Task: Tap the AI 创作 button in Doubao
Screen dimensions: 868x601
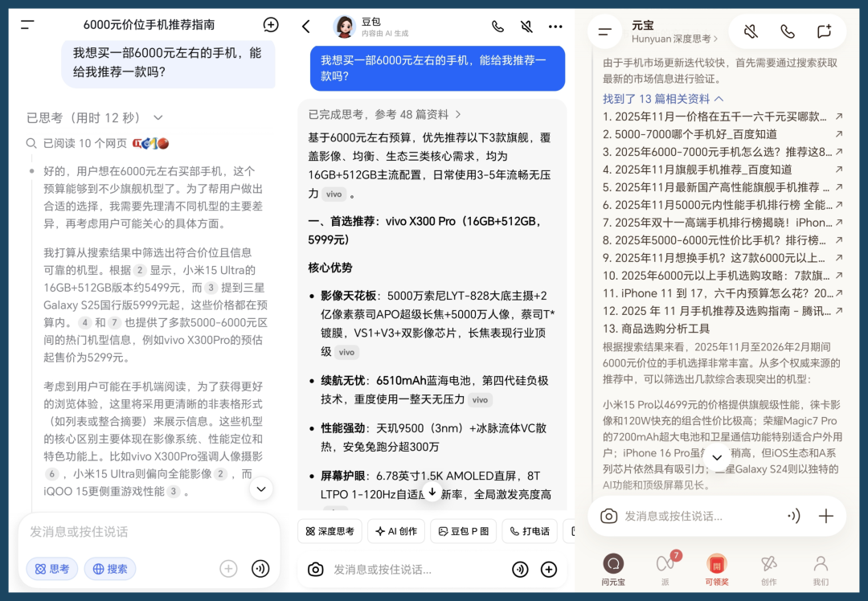Action: pyautogui.click(x=395, y=531)
